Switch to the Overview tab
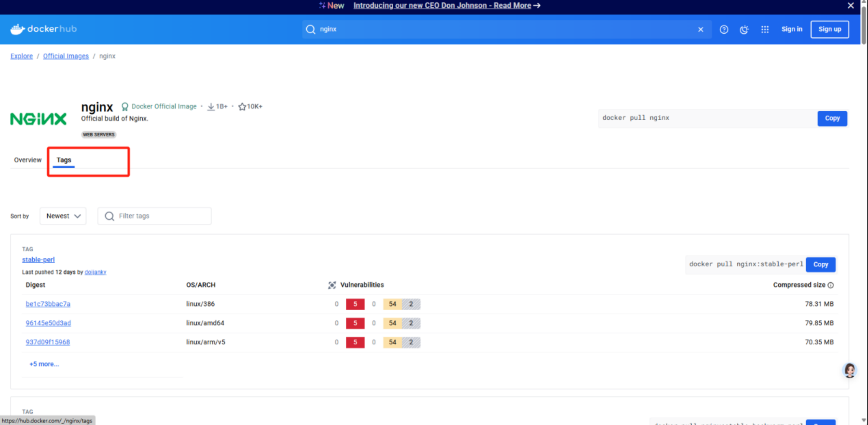The height and width of the screenshot is (425, 868). pos(28,160)
